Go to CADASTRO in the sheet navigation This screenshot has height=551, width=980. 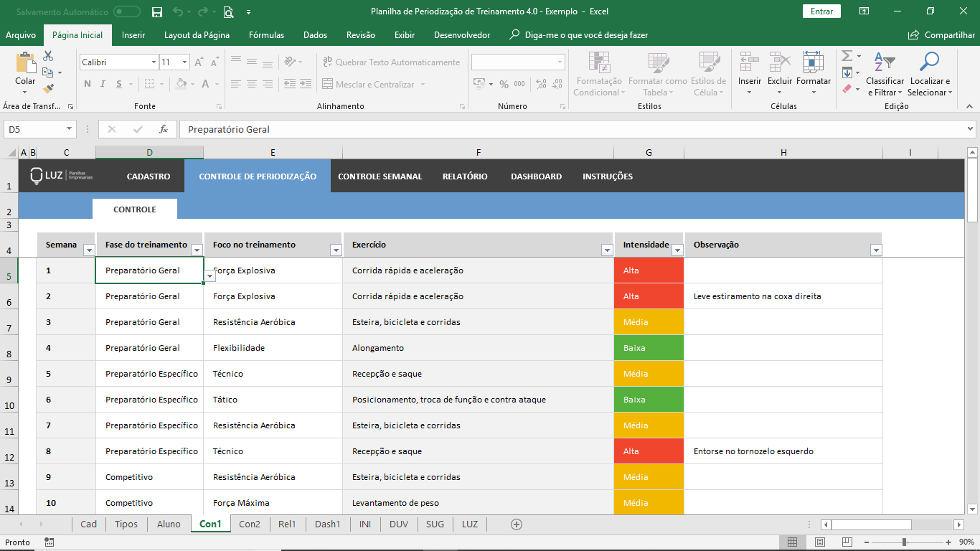(x=149, y=176)
